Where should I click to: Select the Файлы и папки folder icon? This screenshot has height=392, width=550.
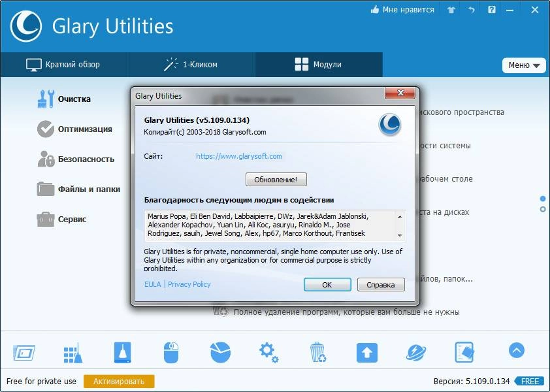(x=46, y=189)
